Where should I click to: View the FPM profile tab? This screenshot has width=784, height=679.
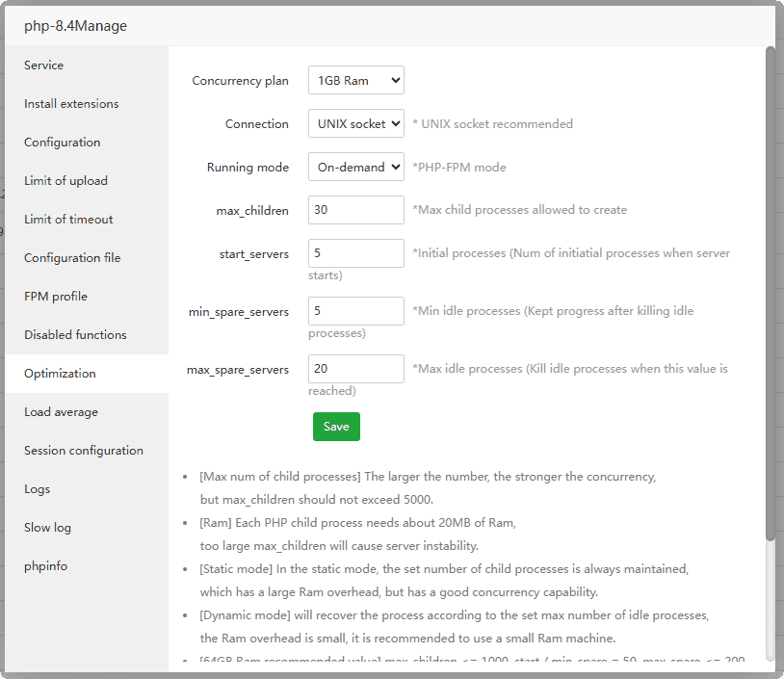[x=56, y=297]
